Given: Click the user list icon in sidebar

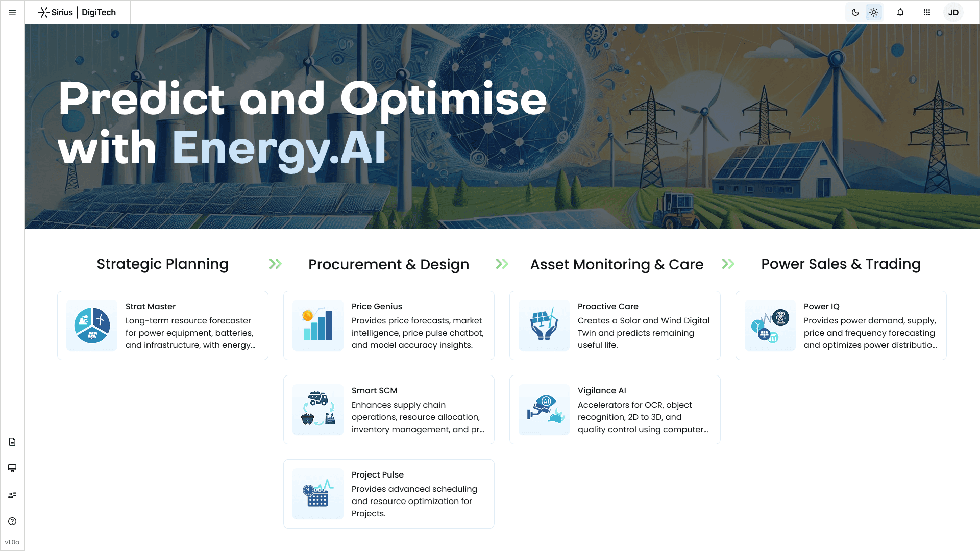Looking at the screenshot, I should point(12,495).
